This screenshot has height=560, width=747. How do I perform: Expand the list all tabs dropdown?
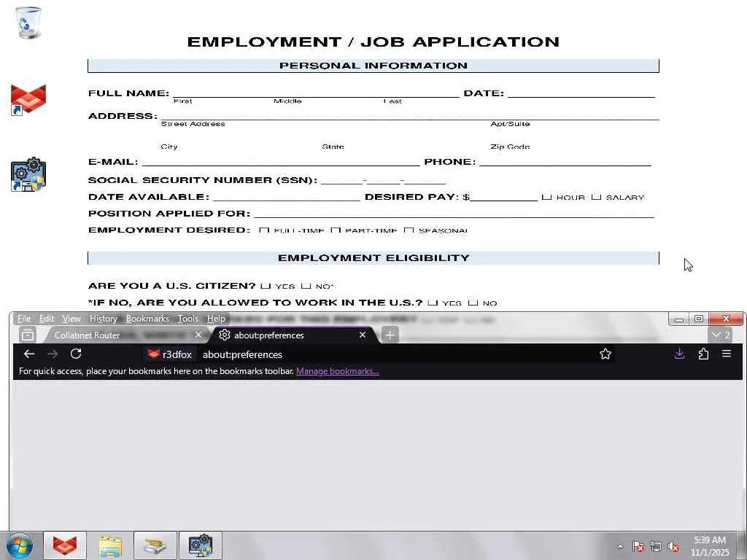click(721, 335)
